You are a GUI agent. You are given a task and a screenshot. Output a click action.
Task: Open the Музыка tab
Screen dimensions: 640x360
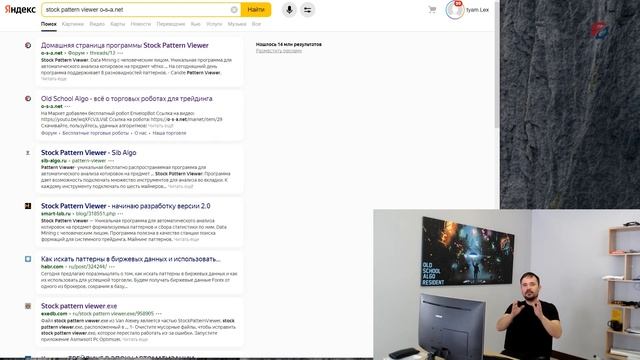pos(237,24)
